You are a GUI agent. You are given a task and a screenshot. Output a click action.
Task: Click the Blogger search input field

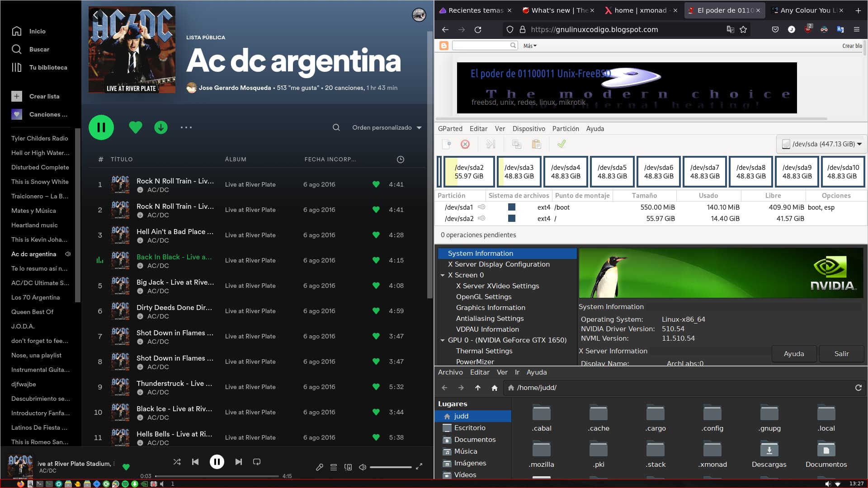point(484,45)
